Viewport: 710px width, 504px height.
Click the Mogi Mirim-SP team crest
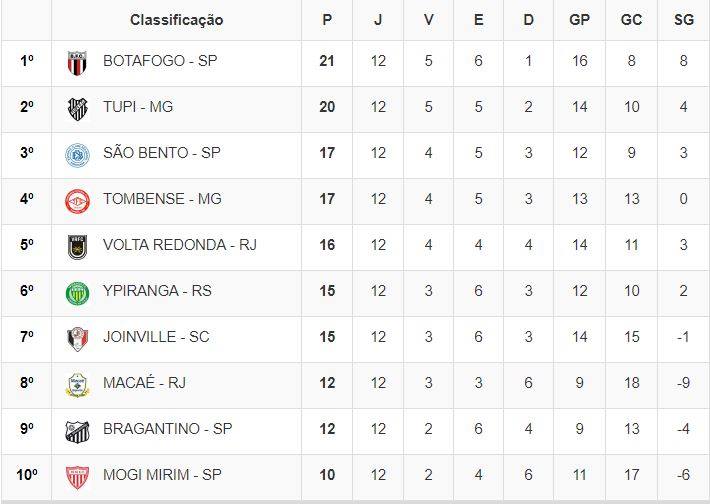(77, 476)
